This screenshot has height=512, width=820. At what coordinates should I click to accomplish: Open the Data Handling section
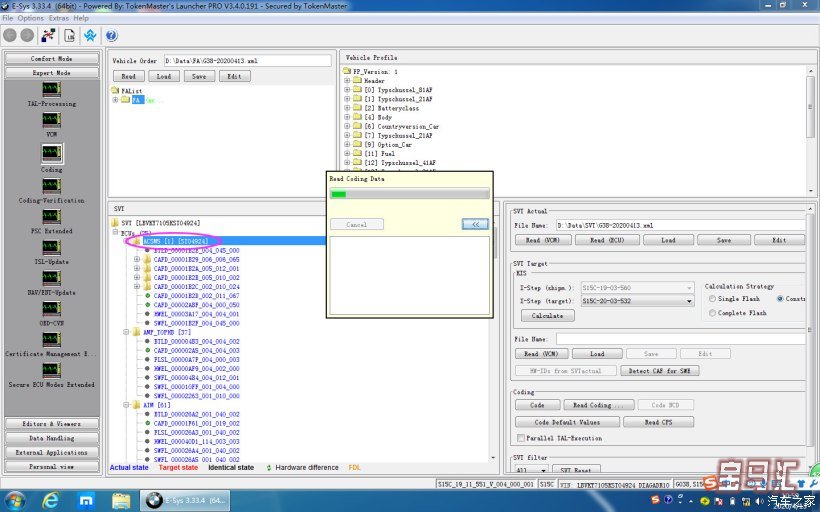(51, 438)
